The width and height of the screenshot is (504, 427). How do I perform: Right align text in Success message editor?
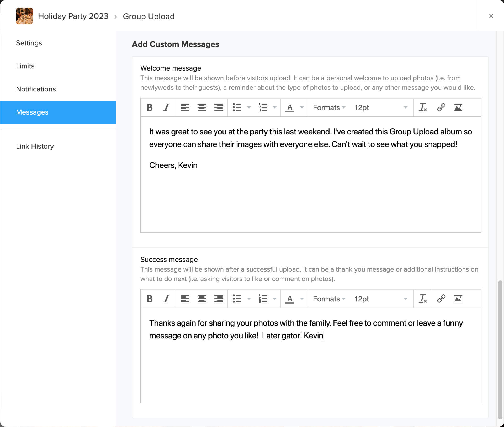tap(218, 299)
